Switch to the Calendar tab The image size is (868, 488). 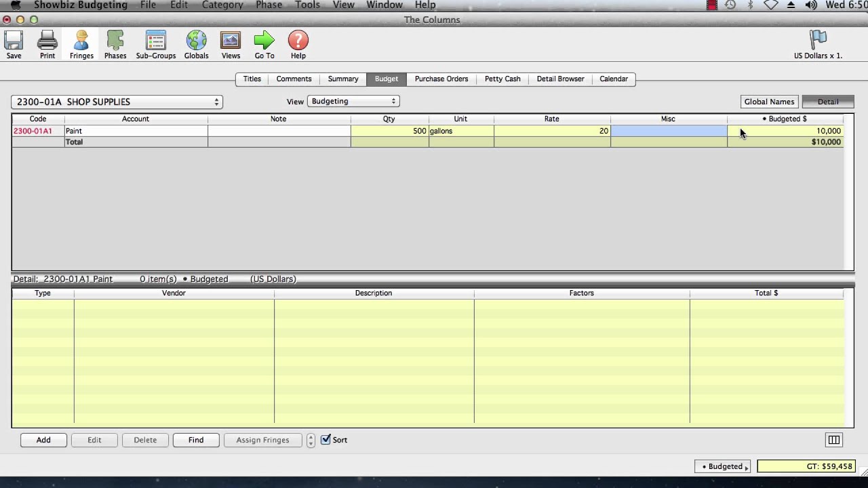(614, 79)
